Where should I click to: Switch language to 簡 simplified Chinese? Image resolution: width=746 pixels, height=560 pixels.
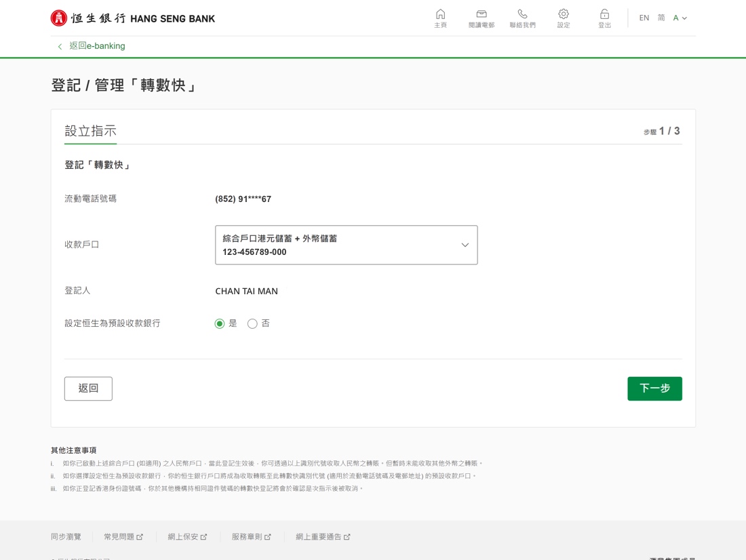tap(661, 18)
